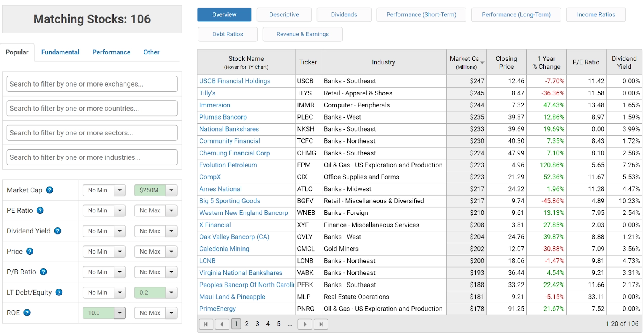Open Market Cap help icon
Image resolution: width=644 pixels, height=334 pixels.
pos(50,190)
